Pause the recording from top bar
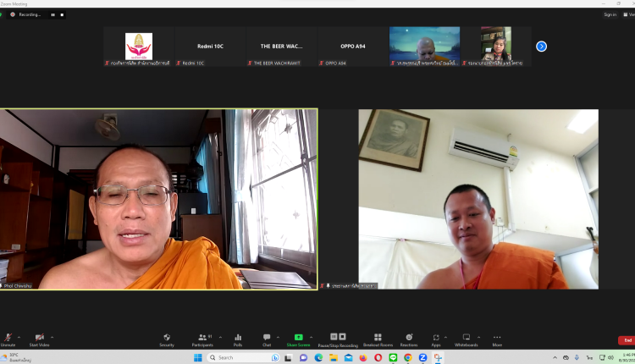The height and width of the screenshot is (364, 635). (x=53, y=14)
